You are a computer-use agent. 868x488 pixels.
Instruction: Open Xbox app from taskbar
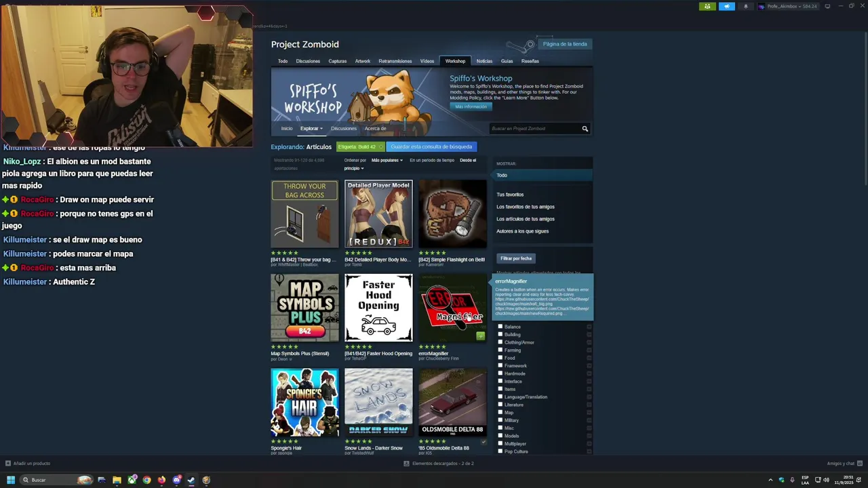click(132, 480)
